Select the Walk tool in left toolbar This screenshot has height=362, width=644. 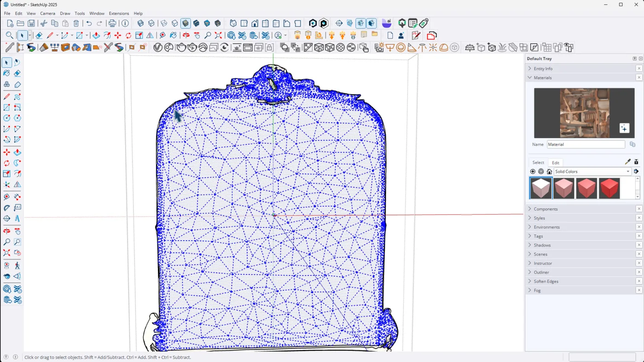(17, 266)
